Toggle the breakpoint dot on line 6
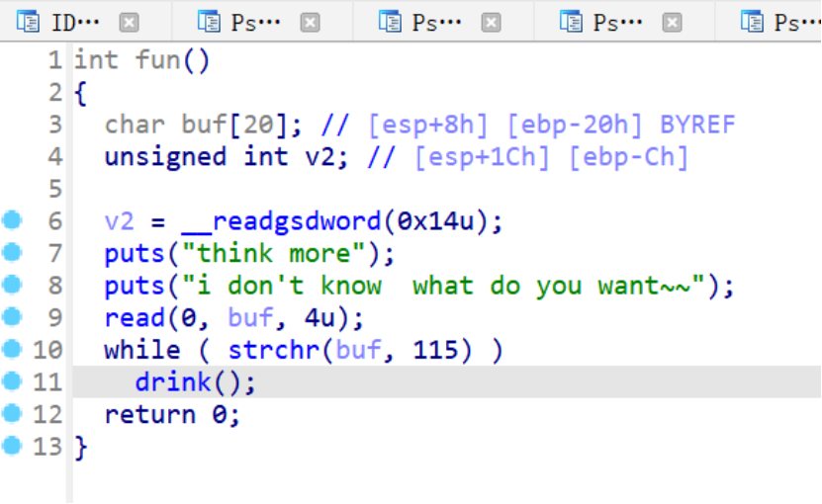 (x=11, y=220)
